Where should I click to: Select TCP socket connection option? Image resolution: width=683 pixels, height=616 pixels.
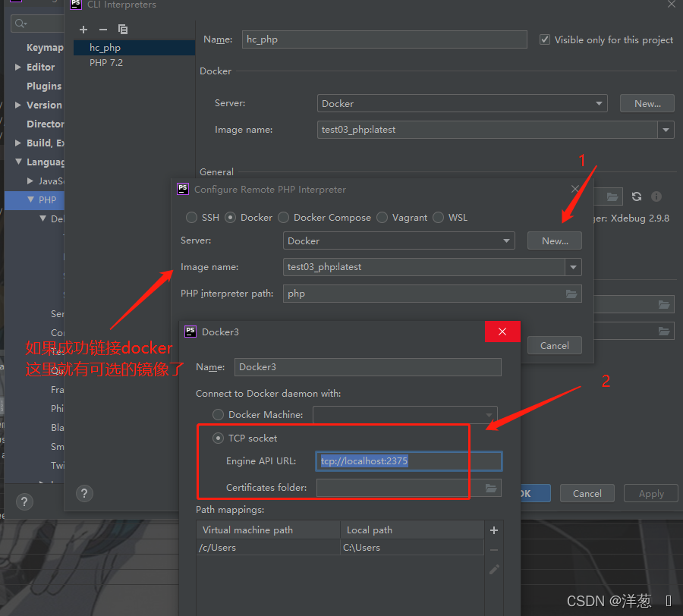(219, 438)
